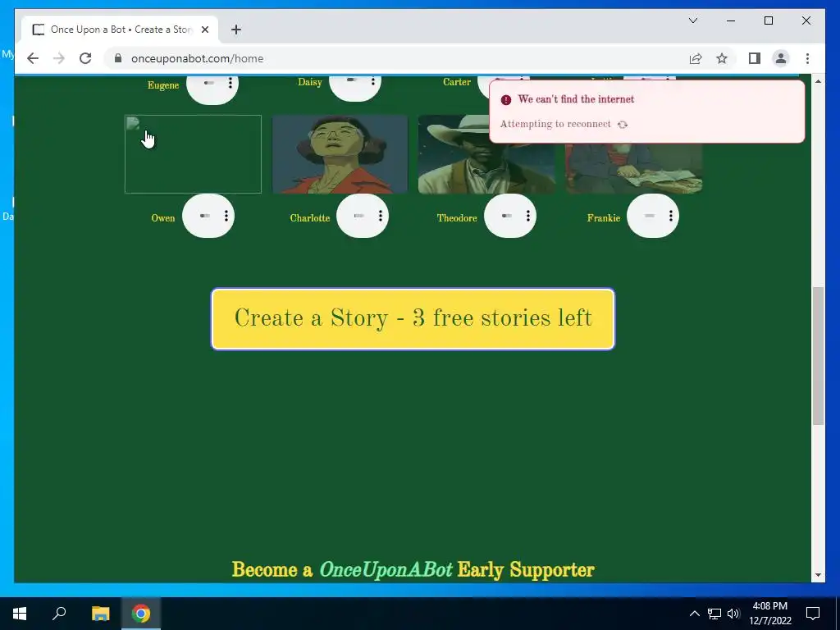Image resolution: width=840 pixels, height=630 pixels.
Task: Click the Charlotte character name label
Action: [x=309, y=218]
